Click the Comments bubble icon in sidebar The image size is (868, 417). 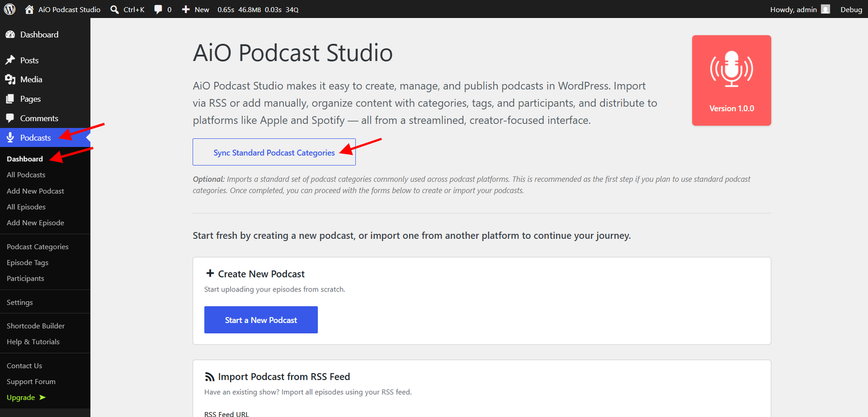(x=10, y=118)
